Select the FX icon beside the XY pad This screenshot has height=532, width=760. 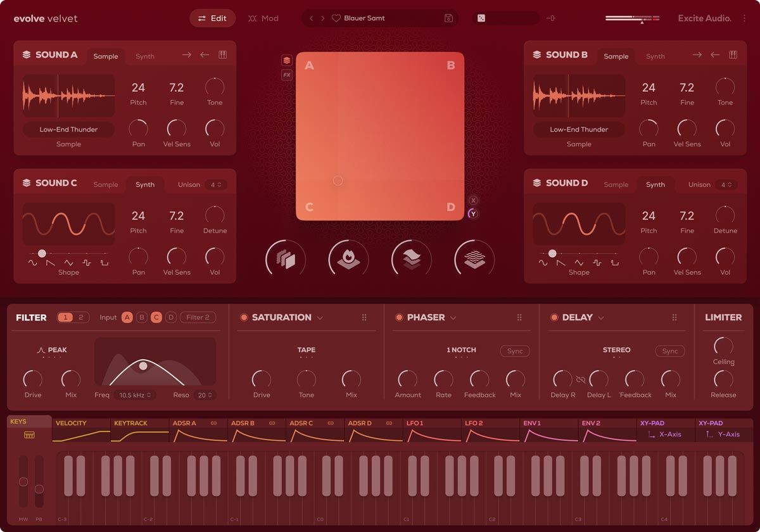(x=286, y=75)
